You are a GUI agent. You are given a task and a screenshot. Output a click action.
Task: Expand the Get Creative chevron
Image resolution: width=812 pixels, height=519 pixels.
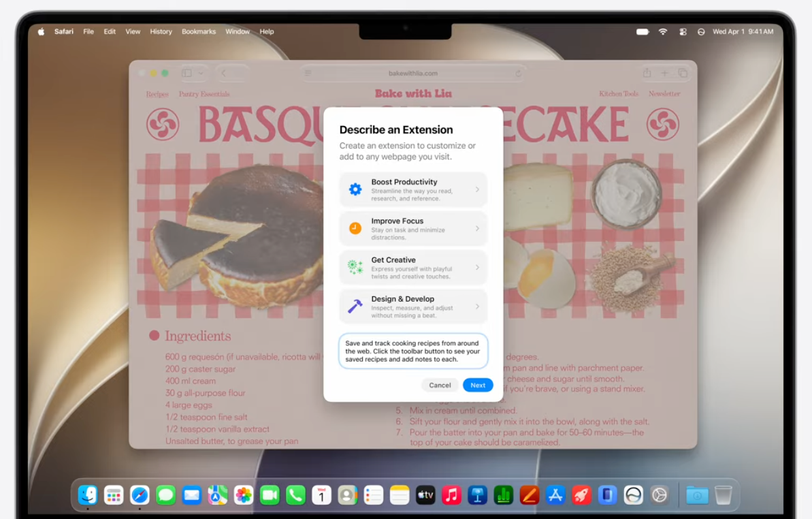click(477, 267)
